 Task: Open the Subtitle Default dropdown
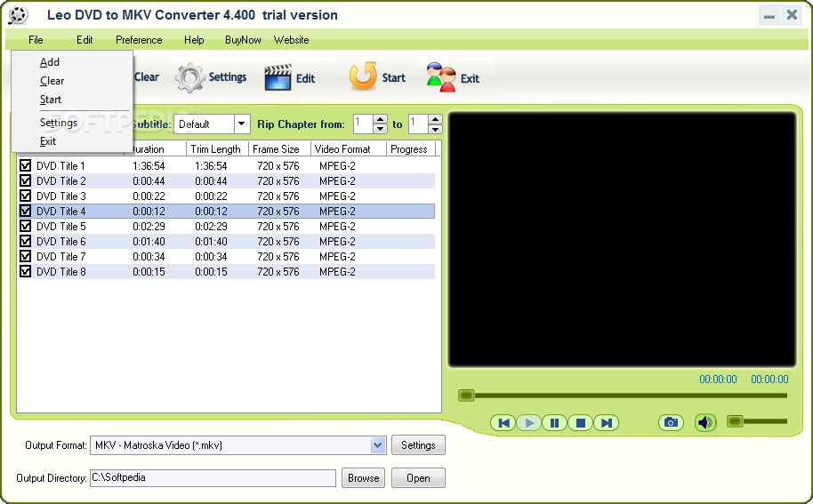tap(242, 124)
